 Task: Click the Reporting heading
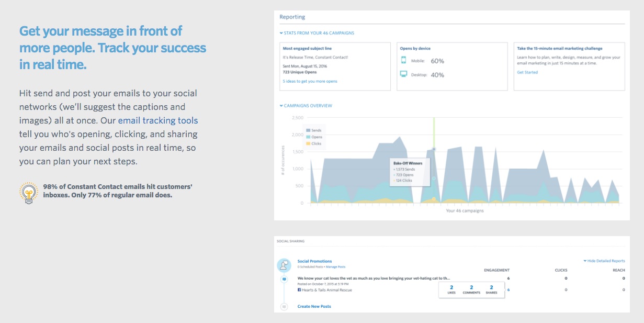(292, 17)
